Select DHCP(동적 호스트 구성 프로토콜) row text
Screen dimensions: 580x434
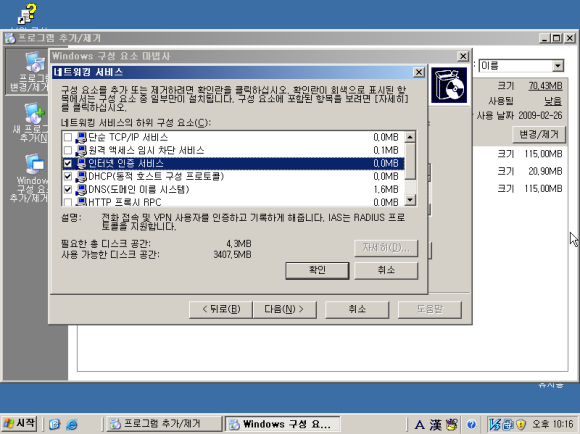click(156, 176)
